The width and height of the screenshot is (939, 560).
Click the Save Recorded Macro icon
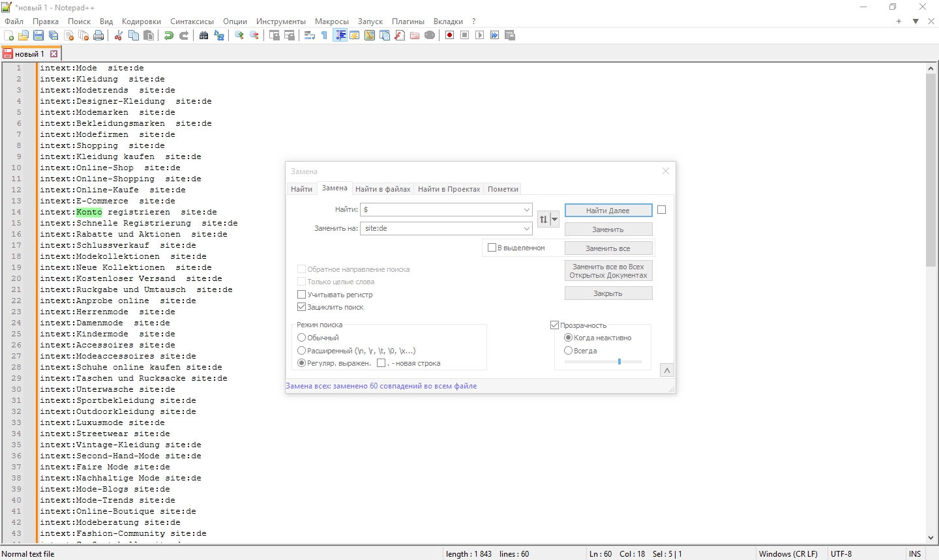pos(509,35)
